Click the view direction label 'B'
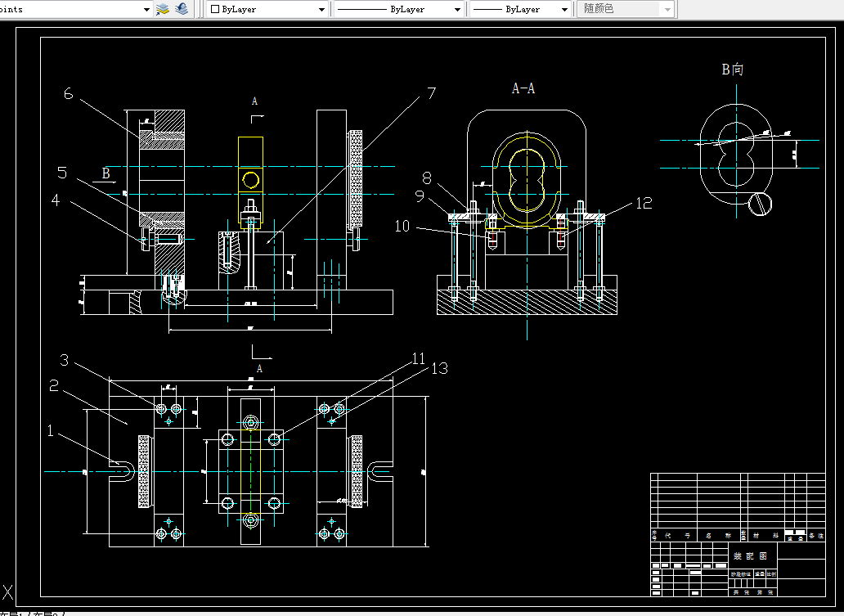The height and width of the screenshot is (616, 844). (106, 173)
